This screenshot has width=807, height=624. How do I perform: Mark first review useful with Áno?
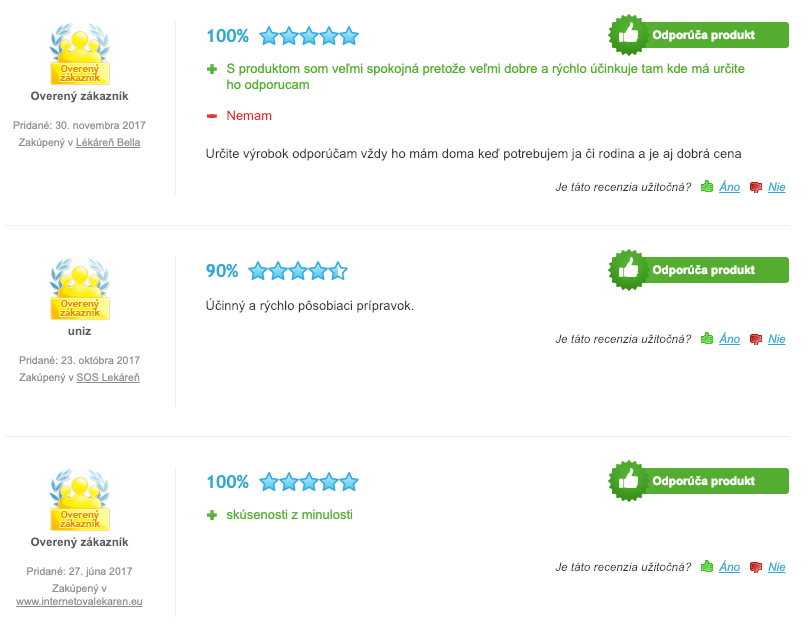pos(729,187)
